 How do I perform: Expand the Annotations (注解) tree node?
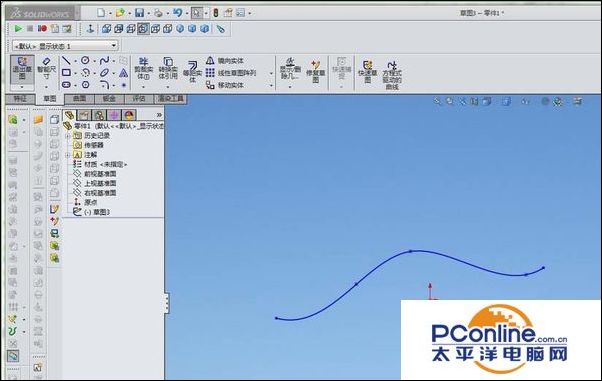(68, 155)
